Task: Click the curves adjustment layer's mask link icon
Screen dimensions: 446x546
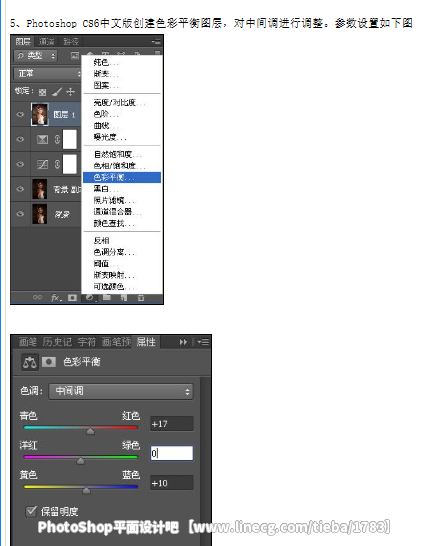Action: [x=57, y=164]
